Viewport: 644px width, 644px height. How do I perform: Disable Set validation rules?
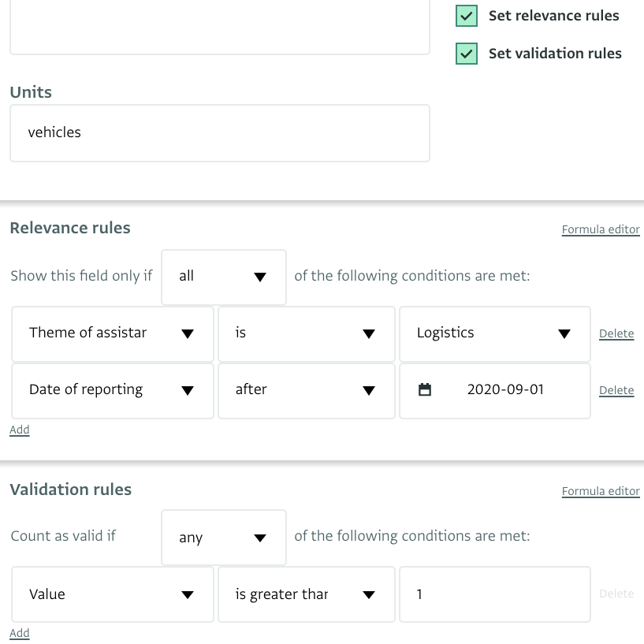click(467, 54)
